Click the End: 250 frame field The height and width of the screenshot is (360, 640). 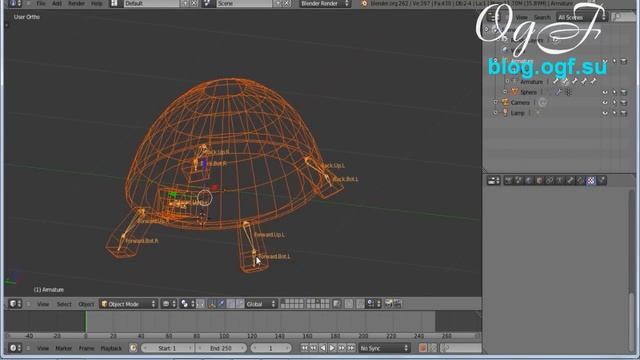[x=221, y=348]
